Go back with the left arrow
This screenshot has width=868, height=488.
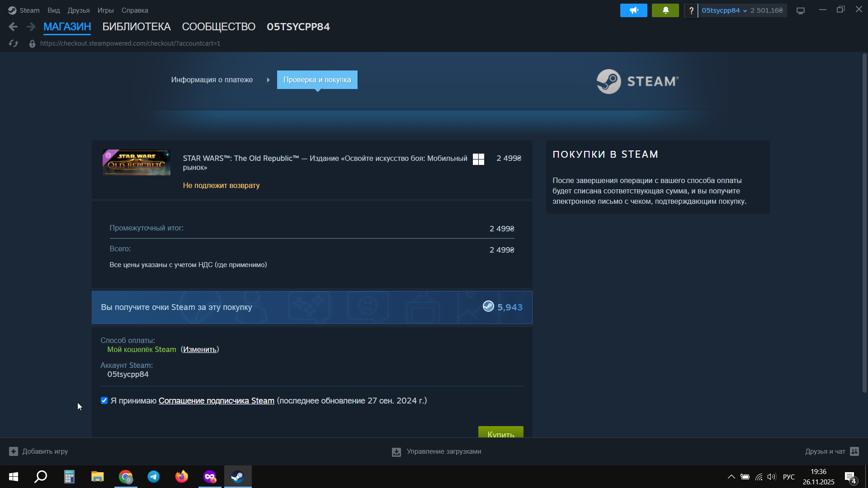click(13, 27)
